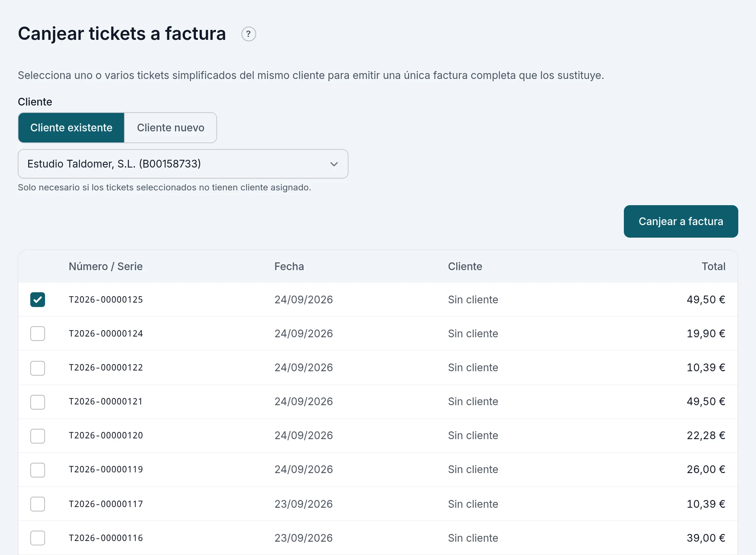Switch to Cliente nuevo tab

click(x=171, y=128)
